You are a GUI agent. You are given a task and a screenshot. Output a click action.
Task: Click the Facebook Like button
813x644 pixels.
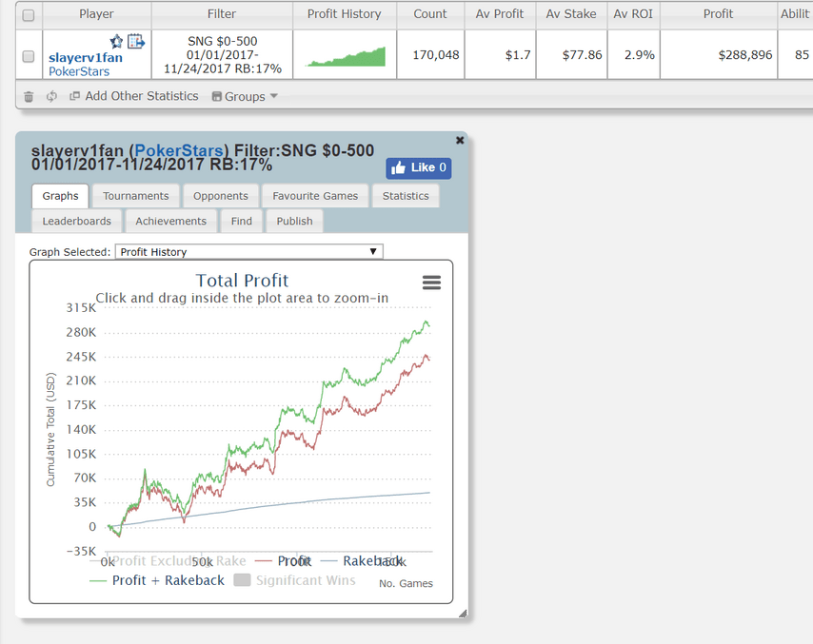click(x=419, y=167)
